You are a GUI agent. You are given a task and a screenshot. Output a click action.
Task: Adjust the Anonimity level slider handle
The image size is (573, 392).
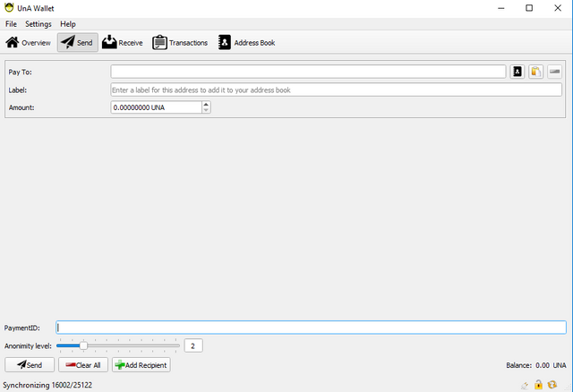[83, 345]
